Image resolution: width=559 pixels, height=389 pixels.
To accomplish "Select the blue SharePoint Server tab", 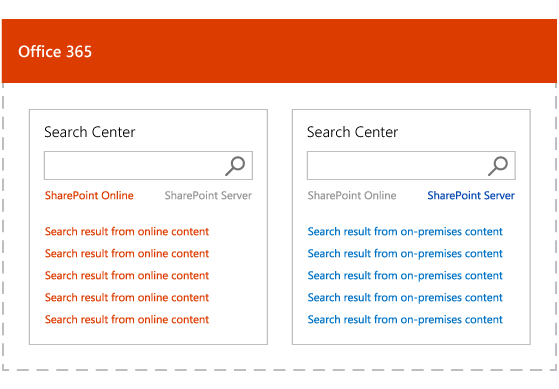I will (x=471, y=195).
